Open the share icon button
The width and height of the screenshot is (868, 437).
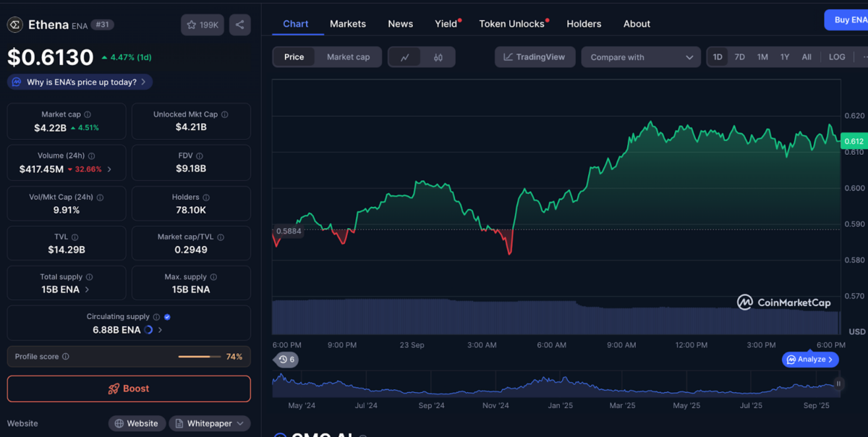pyautogui.click(x=240, y=25)
